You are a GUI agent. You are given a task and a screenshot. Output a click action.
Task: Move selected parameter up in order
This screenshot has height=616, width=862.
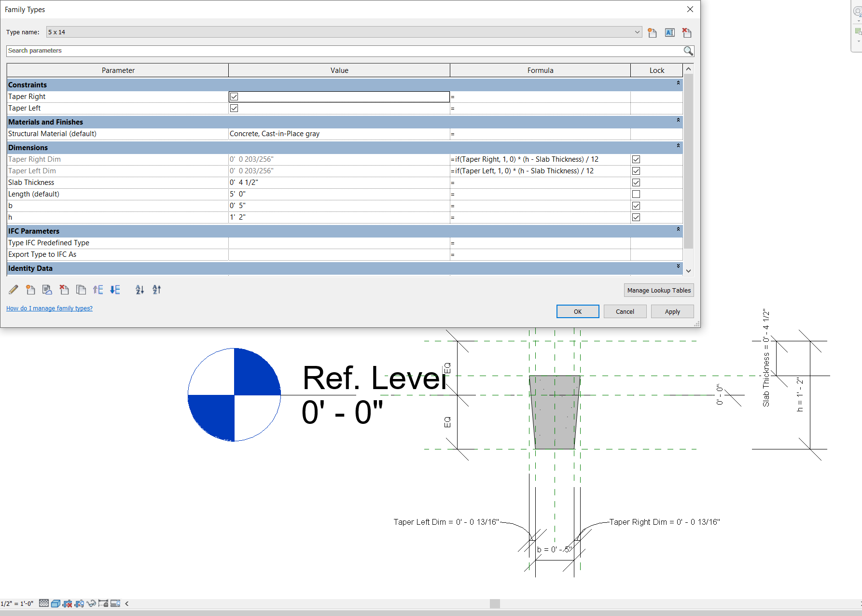pos(98,290)
